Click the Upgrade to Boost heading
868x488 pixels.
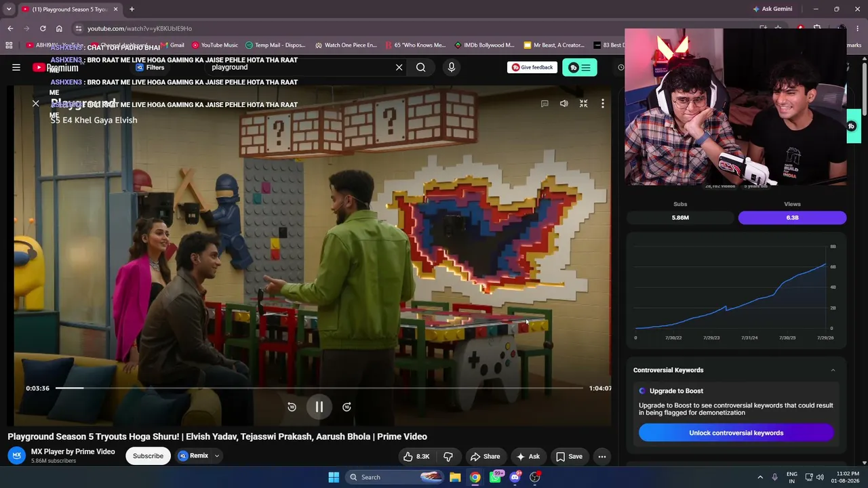tap(676, 391)
